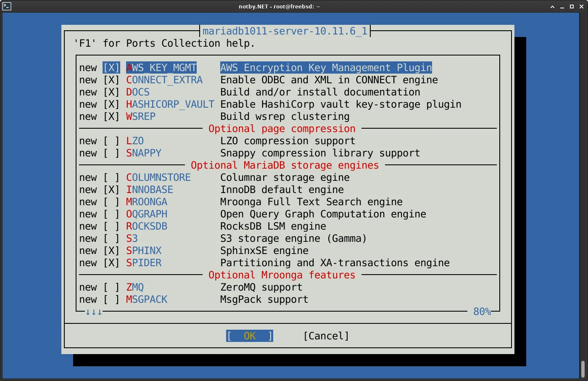The height and width of the screenshot is (381, 588).
Task: Select the MROONGA option name
Action: 147,202
